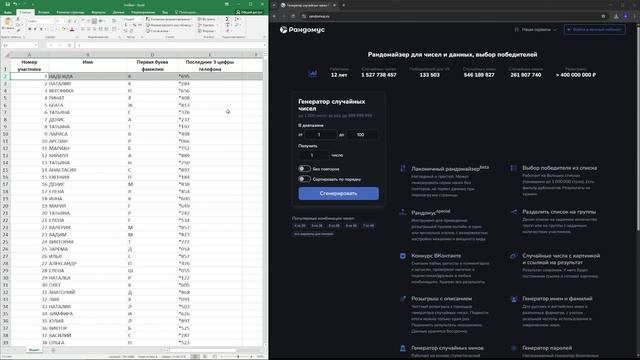Click the red font color icon
640x360 pixels.
click(x=72, y=29)
